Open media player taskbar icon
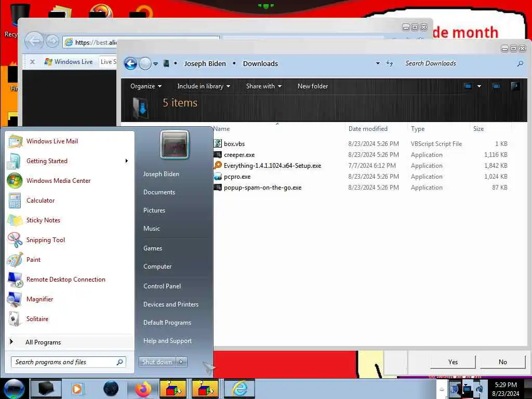The image size is (532, 399). pos(77,389)
